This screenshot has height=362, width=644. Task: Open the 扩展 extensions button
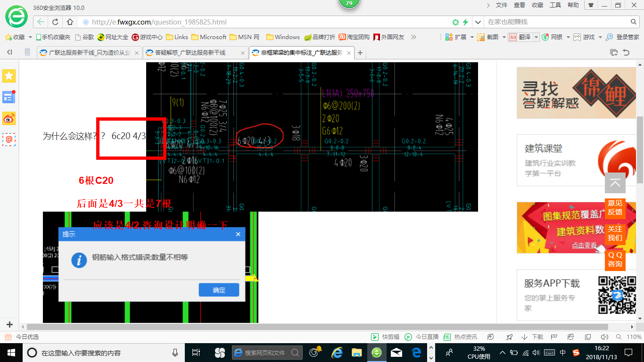456,37
